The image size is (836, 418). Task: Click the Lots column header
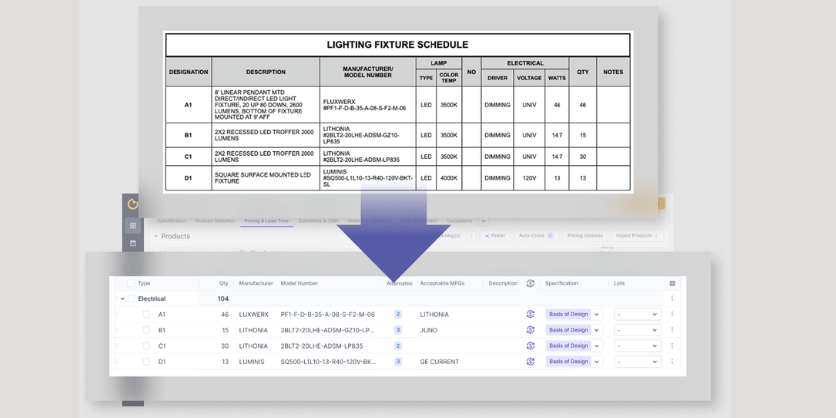(618, 283)
